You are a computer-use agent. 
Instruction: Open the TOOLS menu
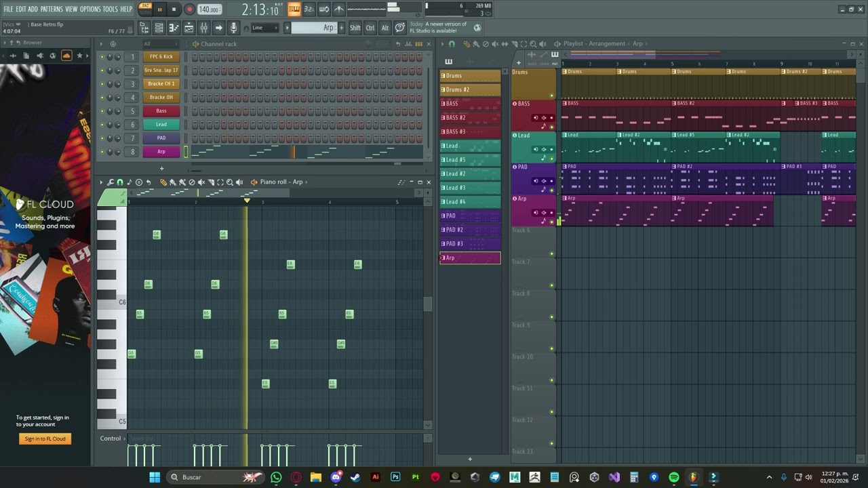(x=110, y=9)
